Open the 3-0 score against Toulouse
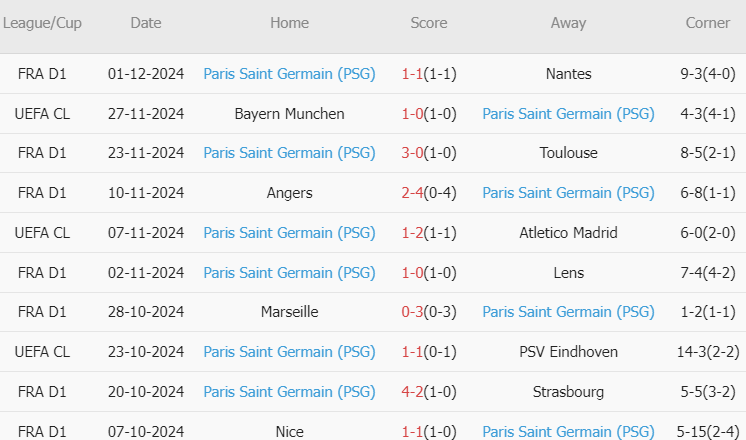The image size is (746, 440). pyautogui.click(x=412, y=153)
